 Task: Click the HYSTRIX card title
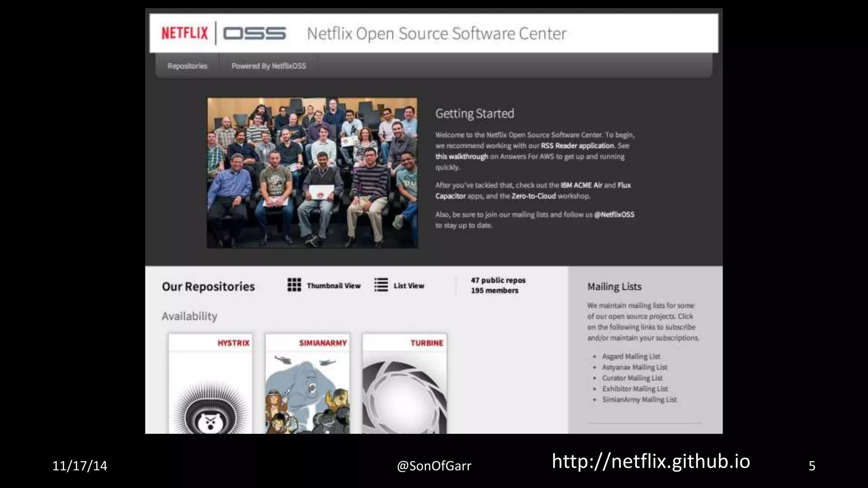pos(234,343)
